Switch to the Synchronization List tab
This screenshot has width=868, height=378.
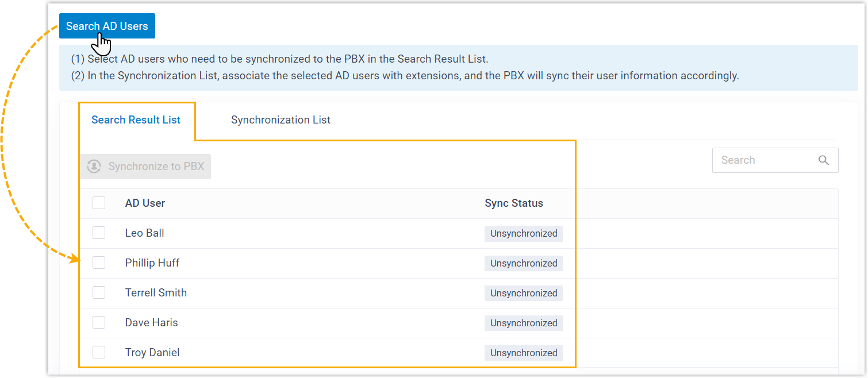pos(281,120)
